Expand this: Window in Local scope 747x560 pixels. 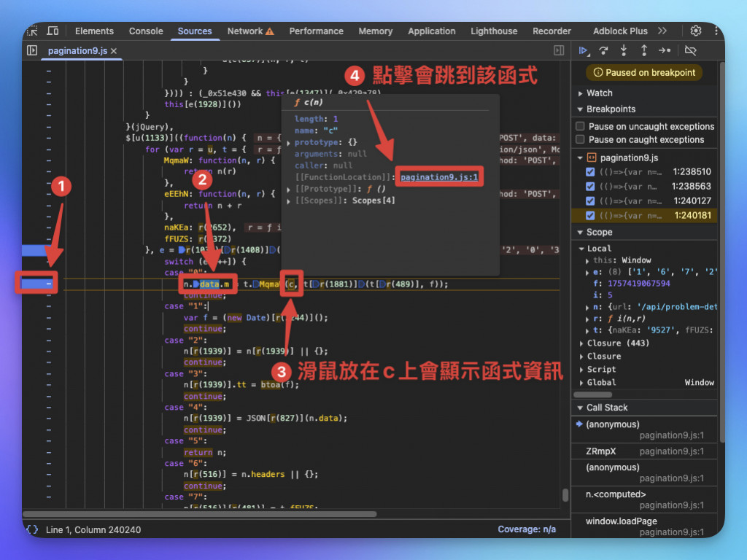587,260
